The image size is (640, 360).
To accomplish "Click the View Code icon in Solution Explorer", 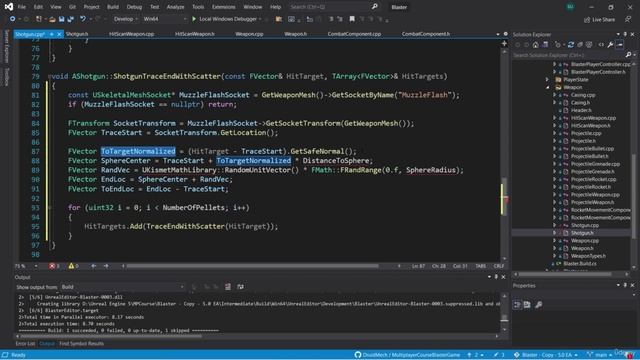I will [x=601, y=45].
